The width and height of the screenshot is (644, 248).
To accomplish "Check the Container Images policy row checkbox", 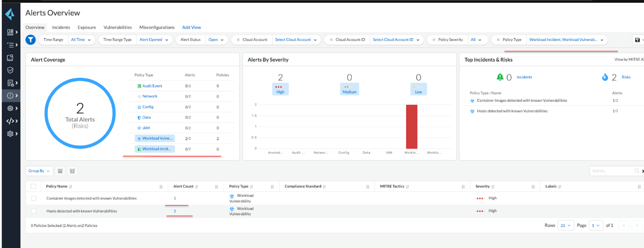I will [x=34, y=198].
